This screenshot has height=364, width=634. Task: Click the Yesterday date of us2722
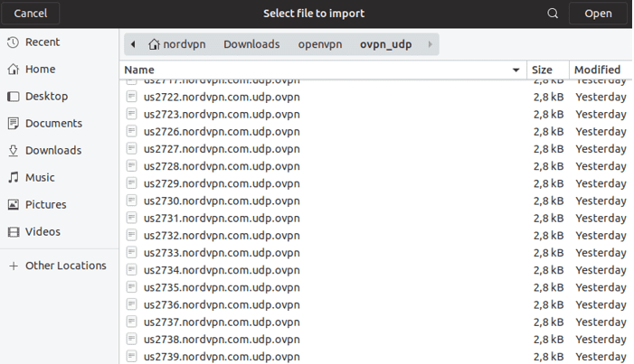point(601,97)
